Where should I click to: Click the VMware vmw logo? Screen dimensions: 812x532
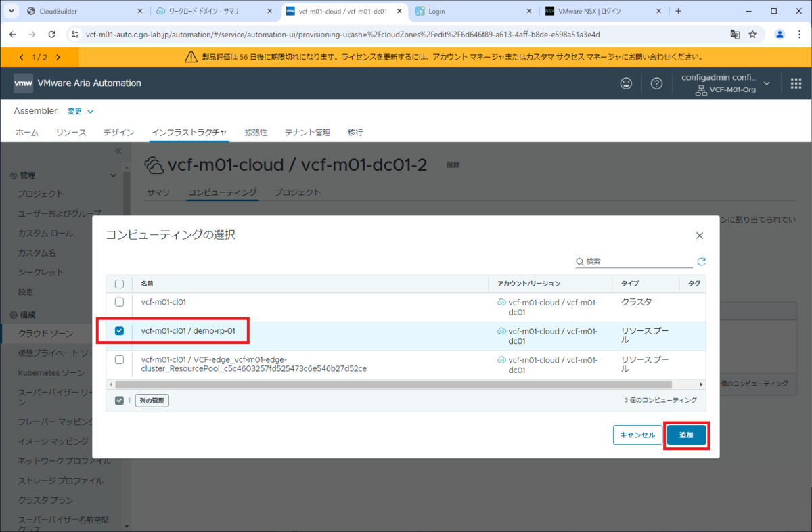pyautogui.click(x=24, y=83)
